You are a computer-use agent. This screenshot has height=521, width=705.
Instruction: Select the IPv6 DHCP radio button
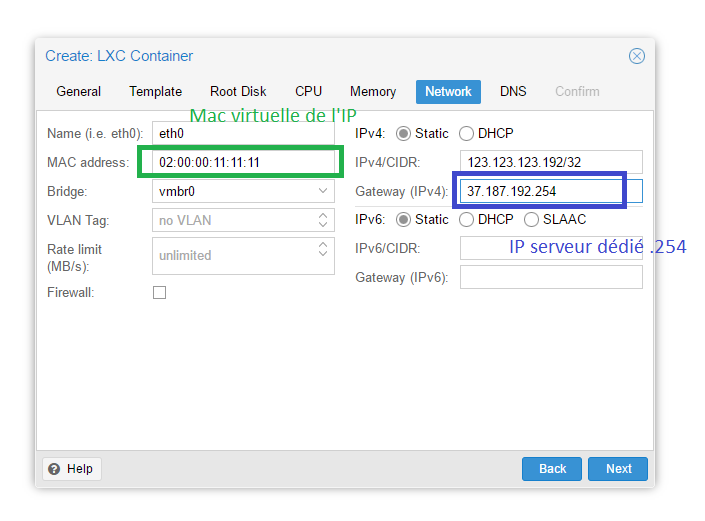(x=466, y=219)
